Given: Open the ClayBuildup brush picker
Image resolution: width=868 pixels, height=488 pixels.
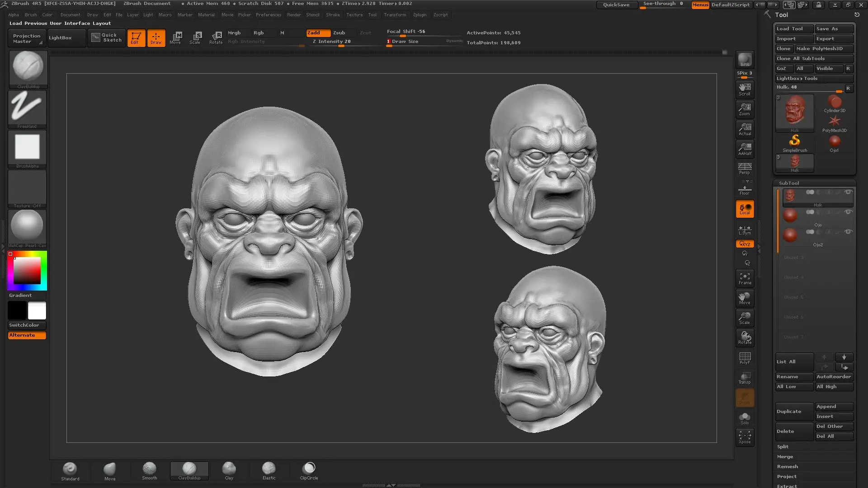Looking at the screenshot, I should click(x=28, y=69).
